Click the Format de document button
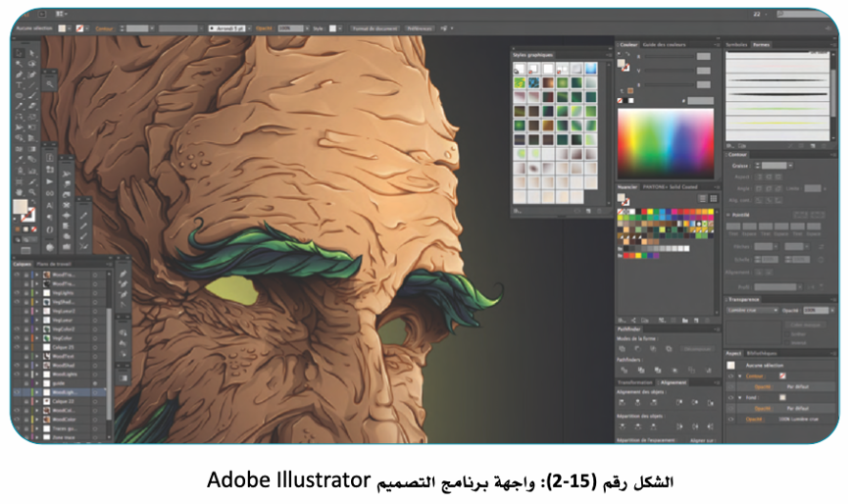Viewport: 849px width, 504px height. (375, 28)
